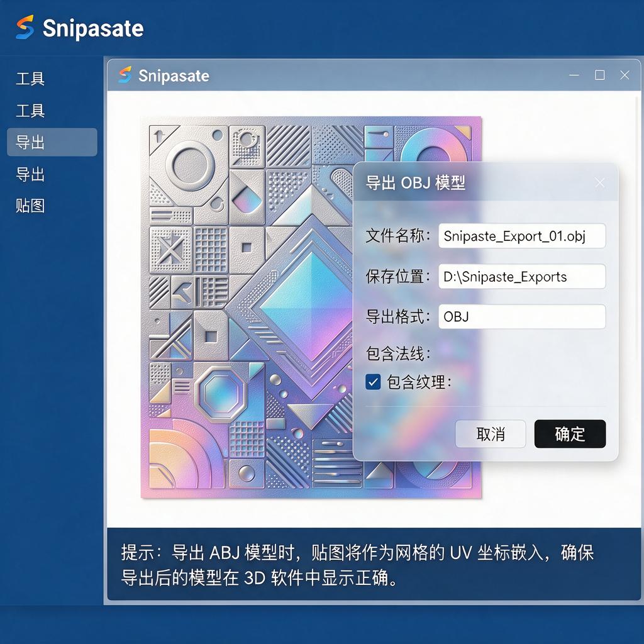Open the 导出格式 OBJ combo box

coord(522,317)
